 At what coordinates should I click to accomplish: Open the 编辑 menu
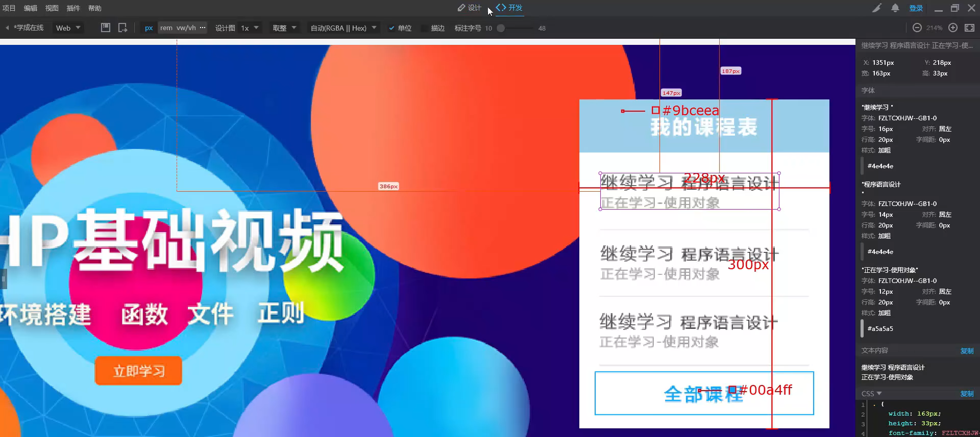pos(31,8)
